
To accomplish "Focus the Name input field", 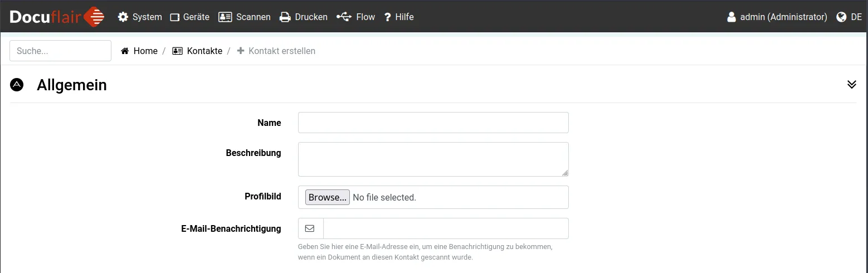I will coord(433,123).
